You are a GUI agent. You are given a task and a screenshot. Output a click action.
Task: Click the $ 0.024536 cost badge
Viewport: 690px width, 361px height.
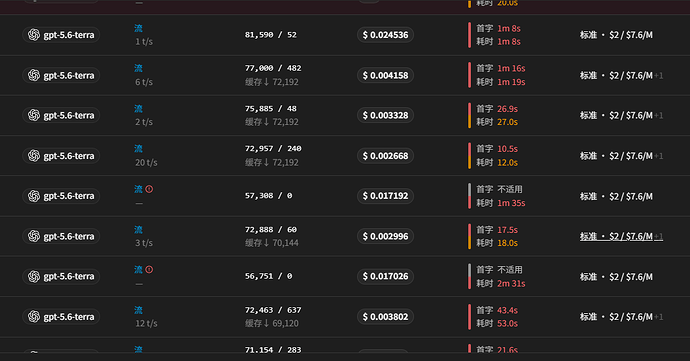coord(385,35)
